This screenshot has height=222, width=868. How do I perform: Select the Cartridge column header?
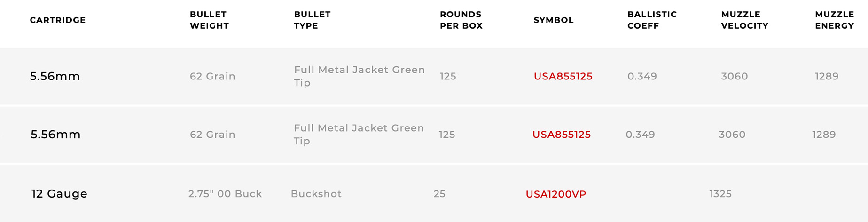58,20
